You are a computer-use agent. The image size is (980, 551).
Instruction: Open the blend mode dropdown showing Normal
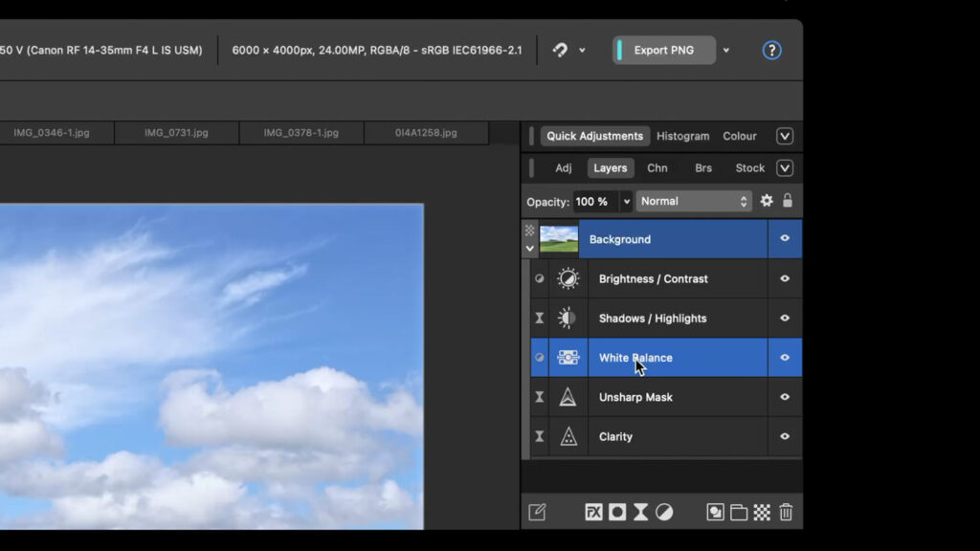tap(693, 201)
